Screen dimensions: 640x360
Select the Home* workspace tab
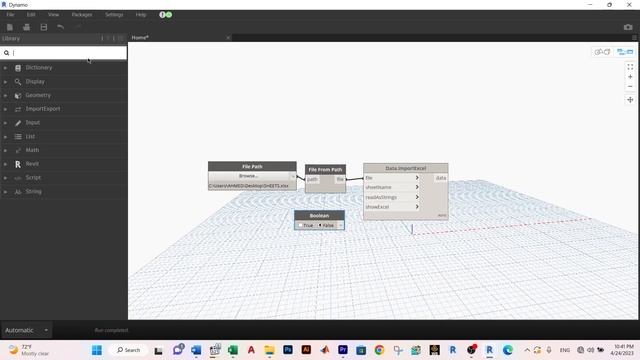tap(140, 38)
